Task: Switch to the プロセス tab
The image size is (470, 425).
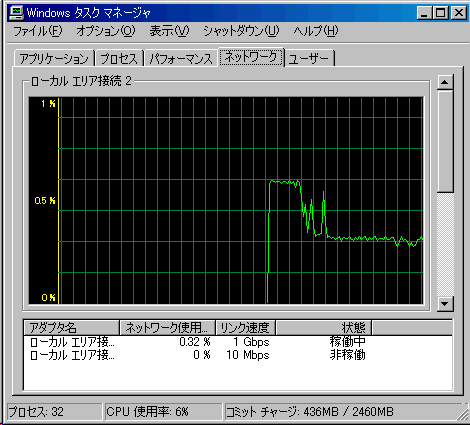Action: tap(119, 59)
